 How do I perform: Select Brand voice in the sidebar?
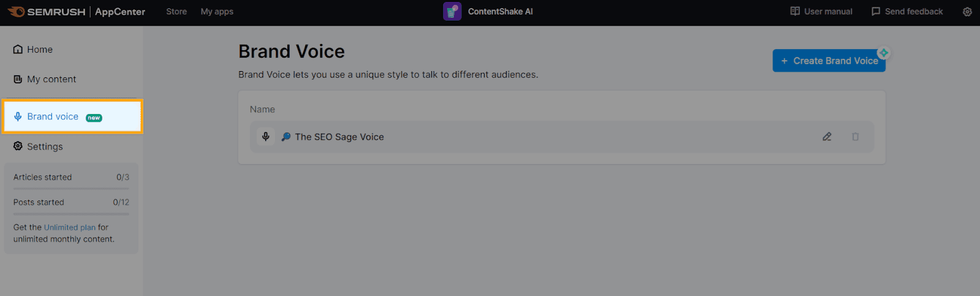click(53, 116)
